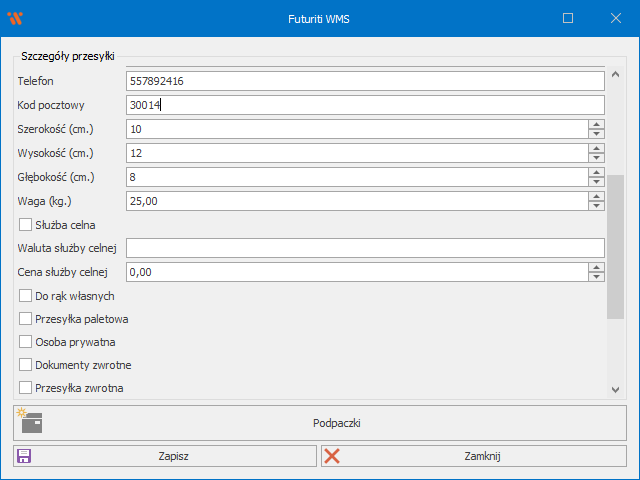Increase Głębokość value with up arrow
640x480 pixels.
pyautogui.click(x=597, y=172)
